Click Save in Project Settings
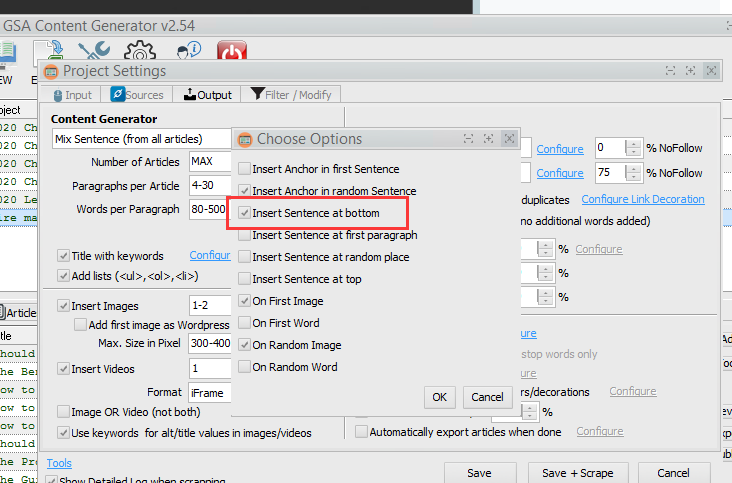The width and height of the screenshot is (732, 483). 480,473
